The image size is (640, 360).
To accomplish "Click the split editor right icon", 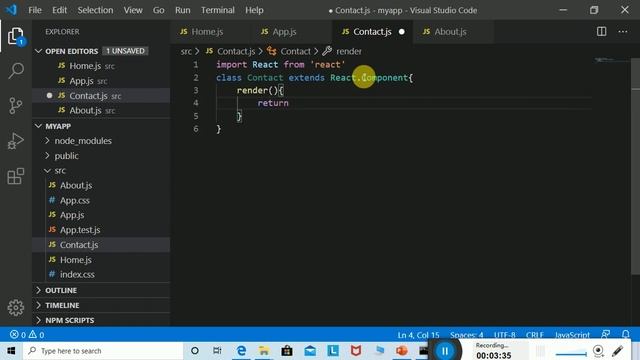I will click(x=601, y=31).
